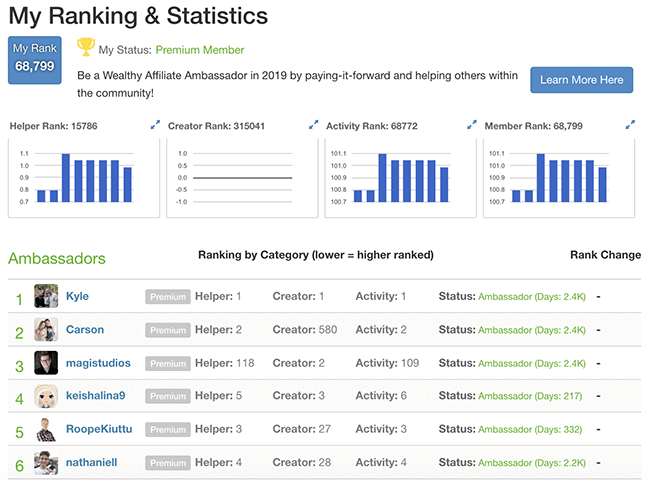
Task: Click Ambassador (Days: 2.2K) status
Action: 532,463
